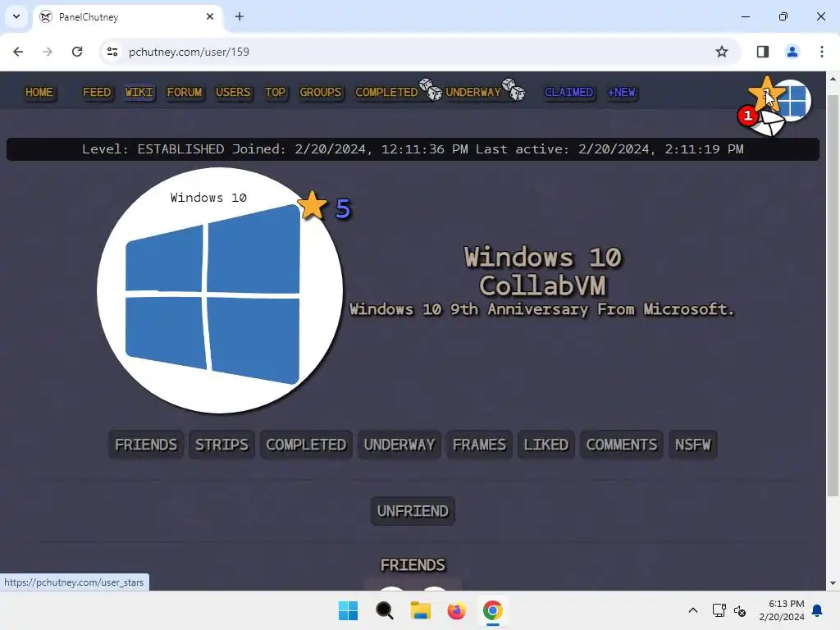This screenshot has width=840, height=630.
Task: Open the Chrome profile icon
Action: (x=792, y=52)
